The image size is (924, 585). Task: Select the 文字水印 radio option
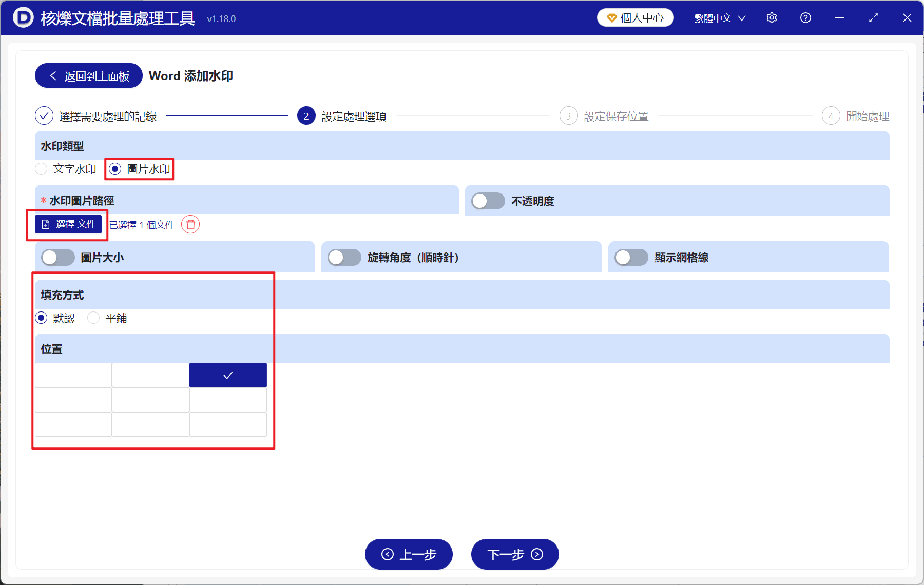pos(41,168)
